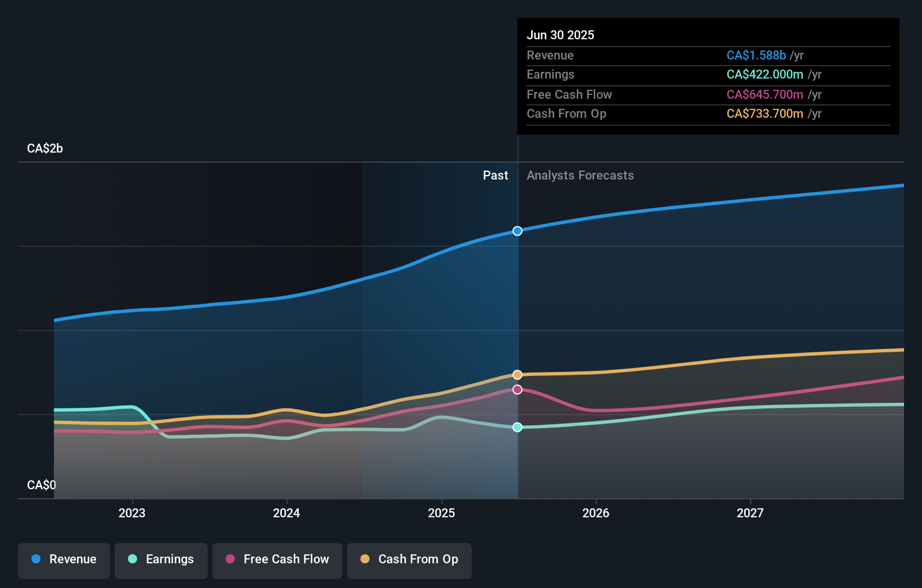The width and height of the screenshot is (922, 588).
Task: Click the CA$1.588b Revenue value
Action: 756,55
